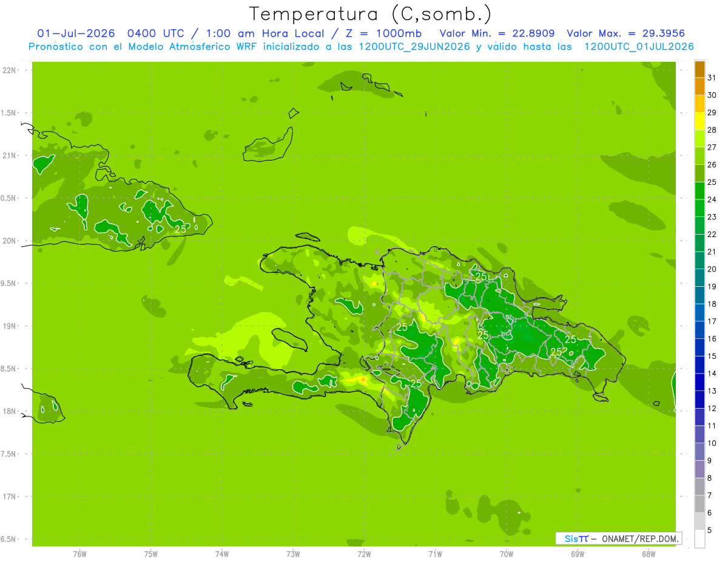Viewport: 728px width, 562px height.
Task: Click the "21N" latitude label
Action: click(x=10, y=156)
